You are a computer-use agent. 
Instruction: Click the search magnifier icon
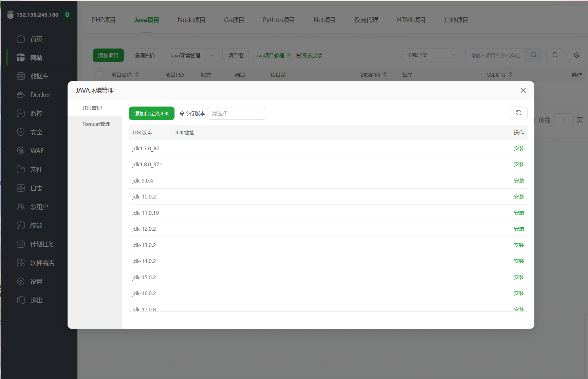tap(533, 55)
